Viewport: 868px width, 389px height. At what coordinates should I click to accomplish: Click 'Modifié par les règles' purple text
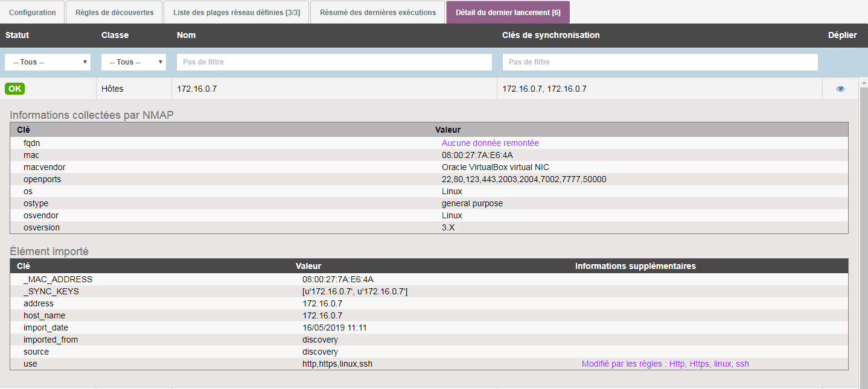(665, 364)
